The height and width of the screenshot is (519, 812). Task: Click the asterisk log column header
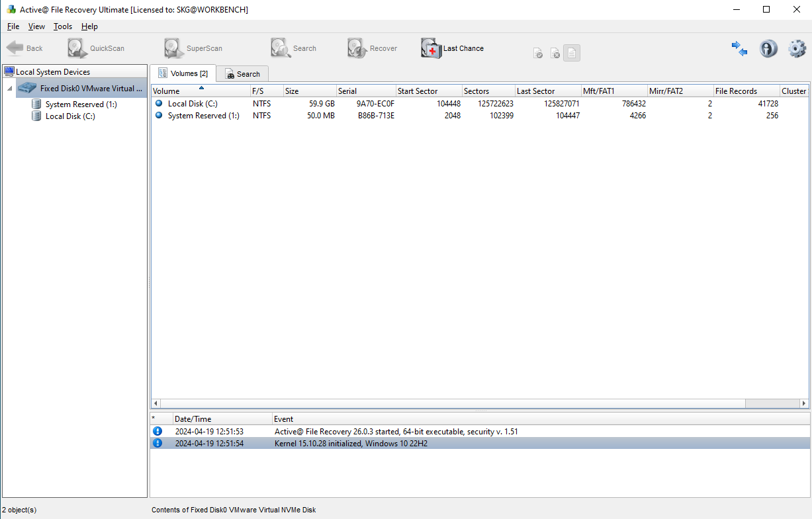coord(161,419)
